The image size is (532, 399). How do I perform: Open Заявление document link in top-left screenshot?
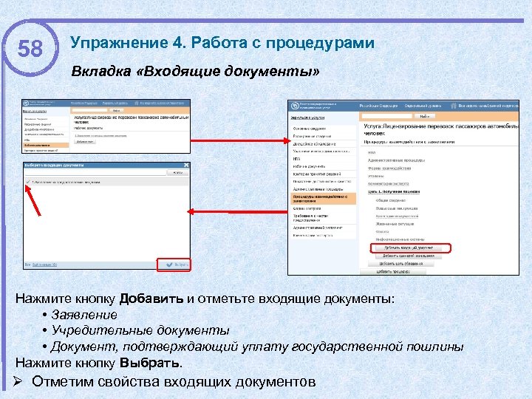tap(100, 136)
